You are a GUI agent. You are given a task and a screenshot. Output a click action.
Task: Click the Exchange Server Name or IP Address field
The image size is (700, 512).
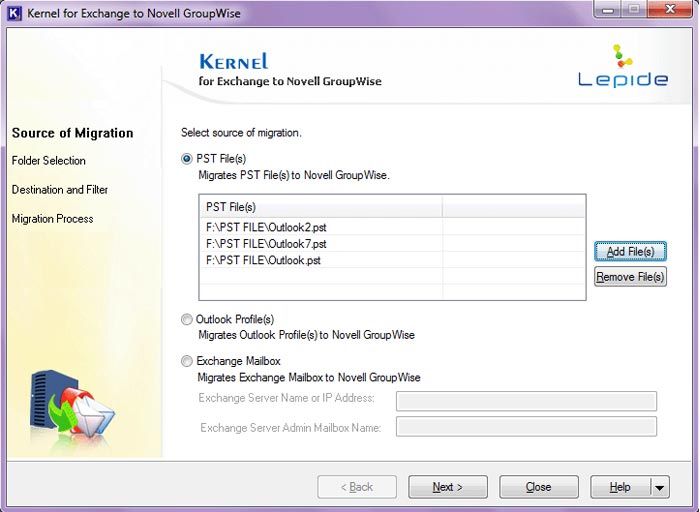[x=526, y=401]
